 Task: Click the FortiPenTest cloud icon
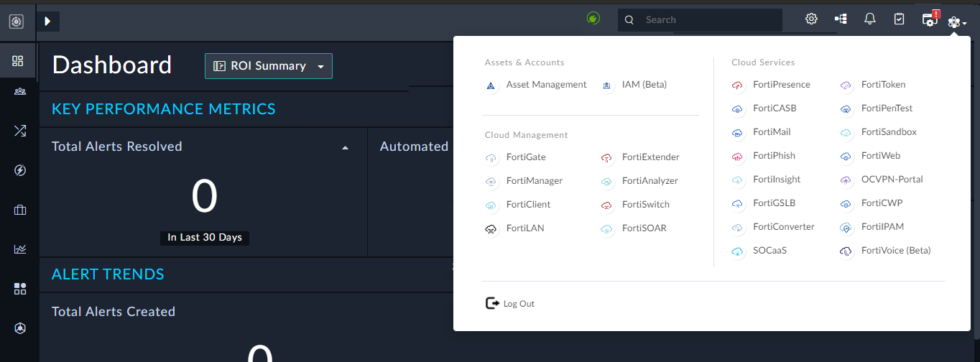pyautogui.click(x=846, y=109)
